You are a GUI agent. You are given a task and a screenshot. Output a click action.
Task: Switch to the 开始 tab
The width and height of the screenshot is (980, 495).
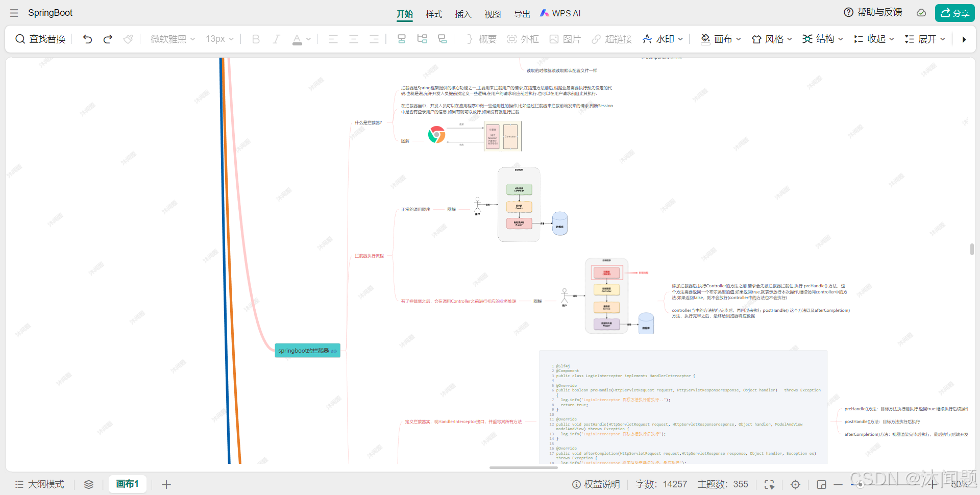[405, 14]
